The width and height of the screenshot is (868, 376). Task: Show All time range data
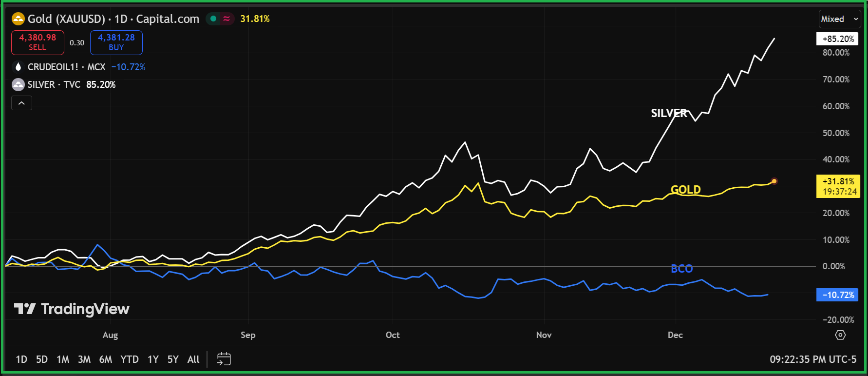pos(193,359)
